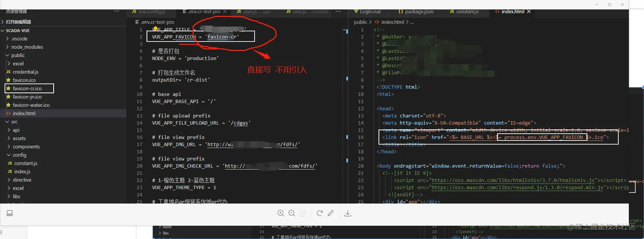This screenshot has width=644, height=239.
Task: Click the viewer's actual-size 1:1 icon
Action: [303, 213]
